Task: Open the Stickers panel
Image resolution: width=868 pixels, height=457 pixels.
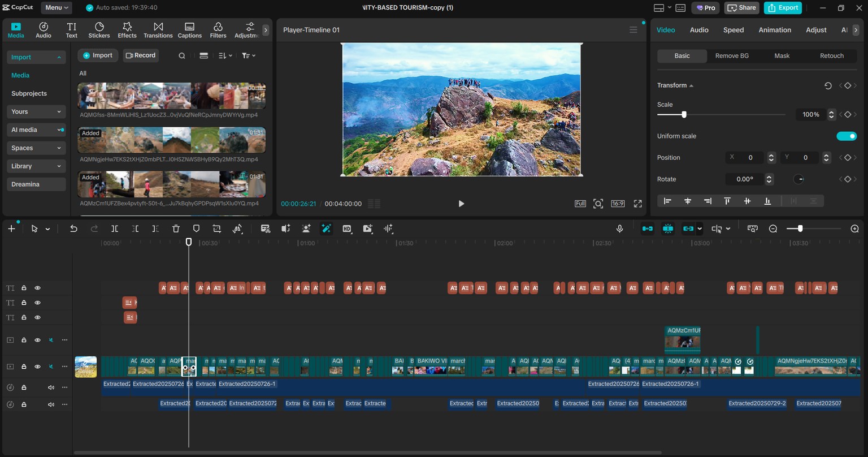Action: coord(99,31)
